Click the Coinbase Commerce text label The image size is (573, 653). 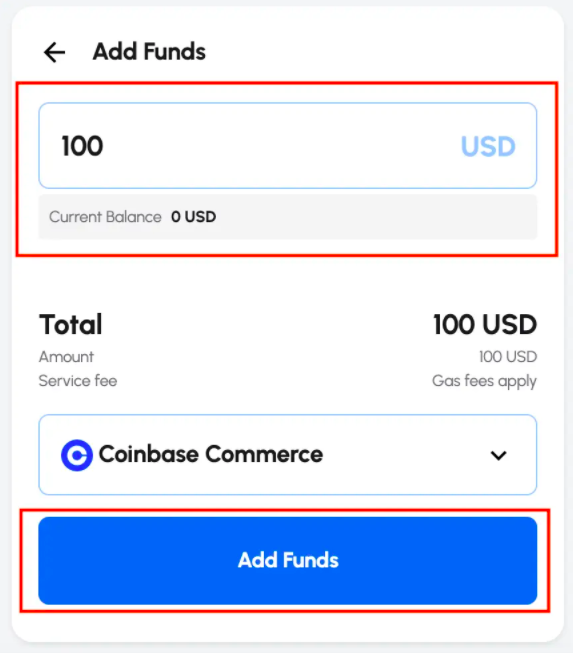pos(211,454)
